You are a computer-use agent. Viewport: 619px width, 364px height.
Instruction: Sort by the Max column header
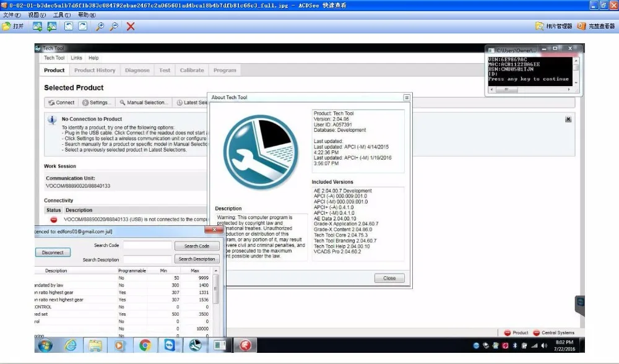pyautogui.click(x=194, y=271)
